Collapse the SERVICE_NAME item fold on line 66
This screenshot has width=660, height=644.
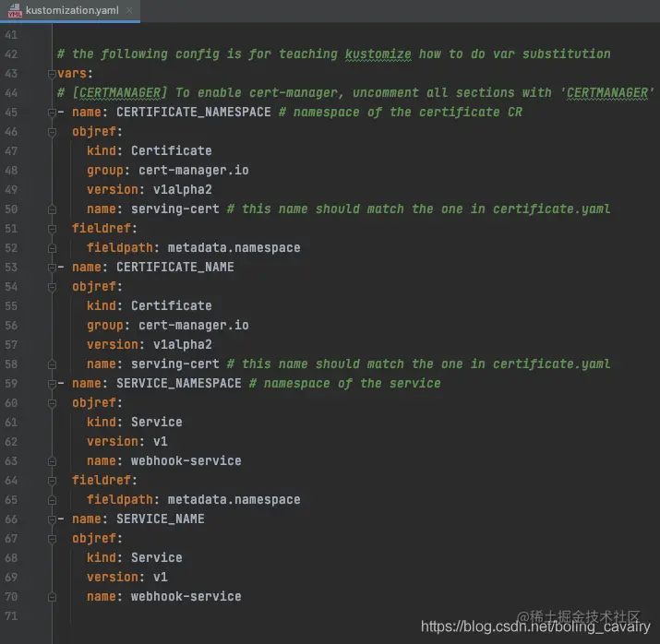point(52,519)
